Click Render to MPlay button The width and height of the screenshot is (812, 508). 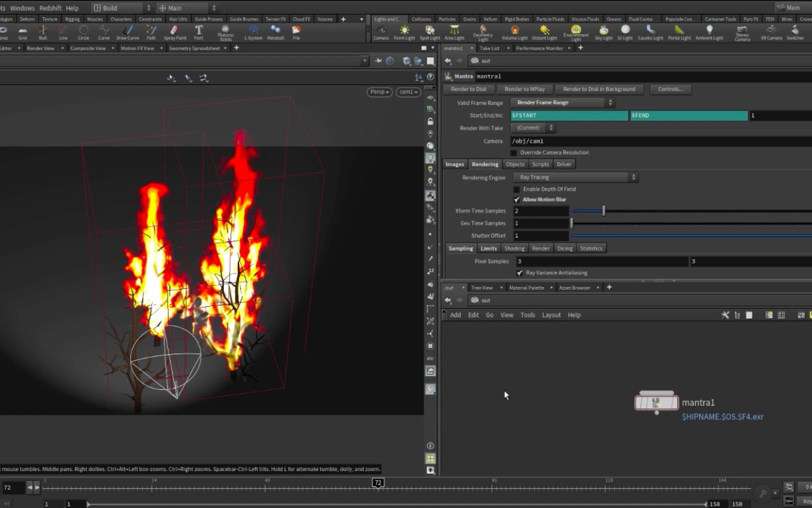[525, 89]
